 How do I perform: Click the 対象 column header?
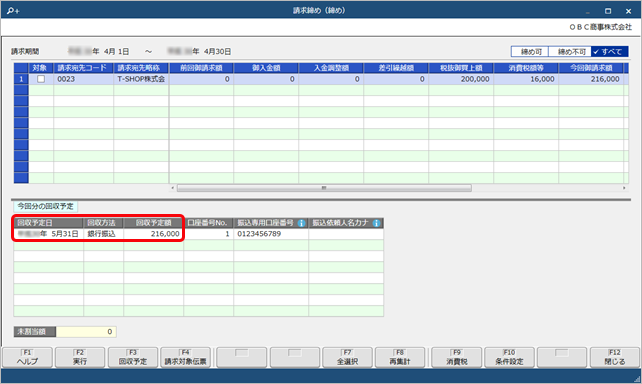tap(41, 68)
